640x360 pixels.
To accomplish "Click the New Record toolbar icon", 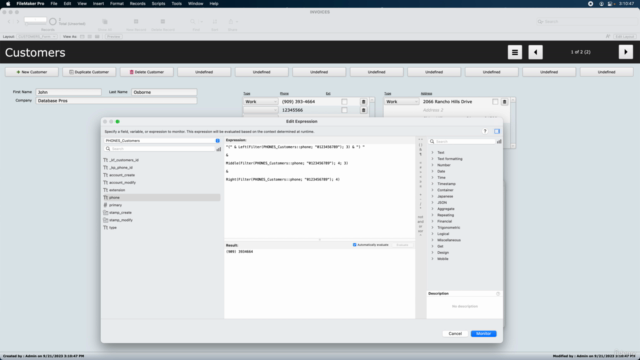I will [x=136, y=22].
